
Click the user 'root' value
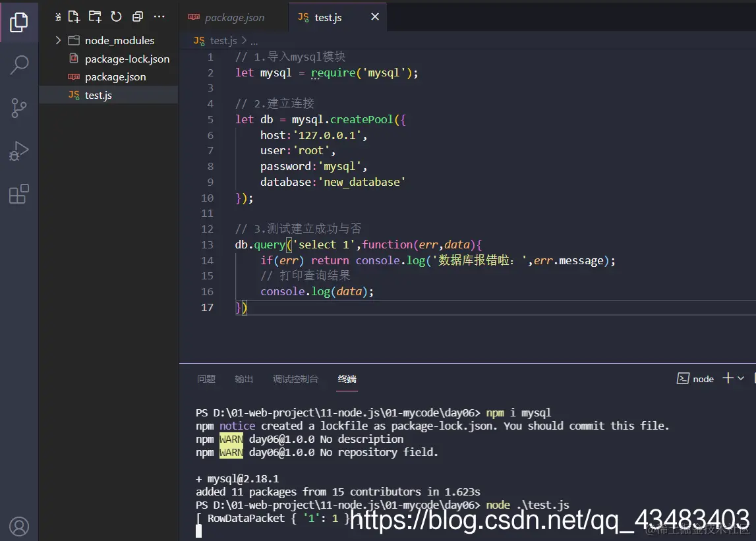point(311,150)
